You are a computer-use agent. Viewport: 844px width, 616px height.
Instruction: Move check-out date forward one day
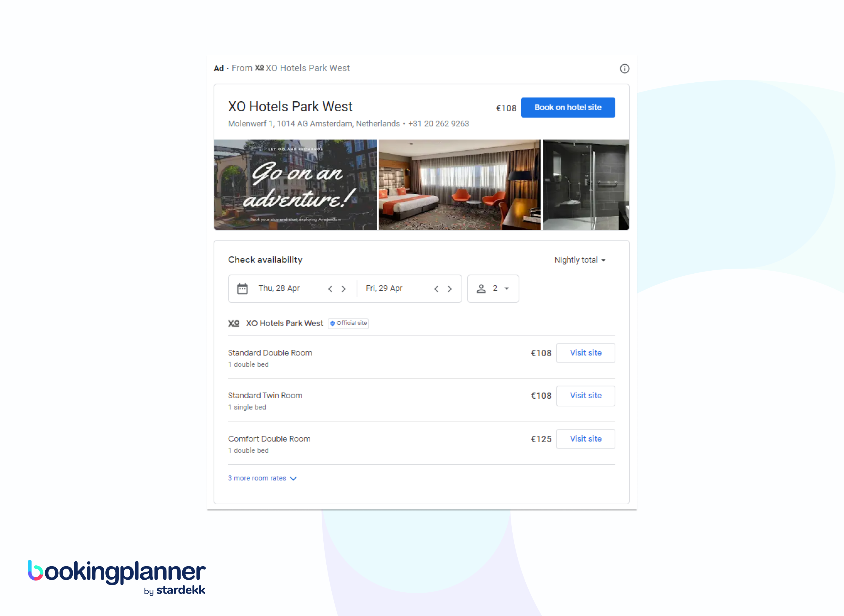450,289
